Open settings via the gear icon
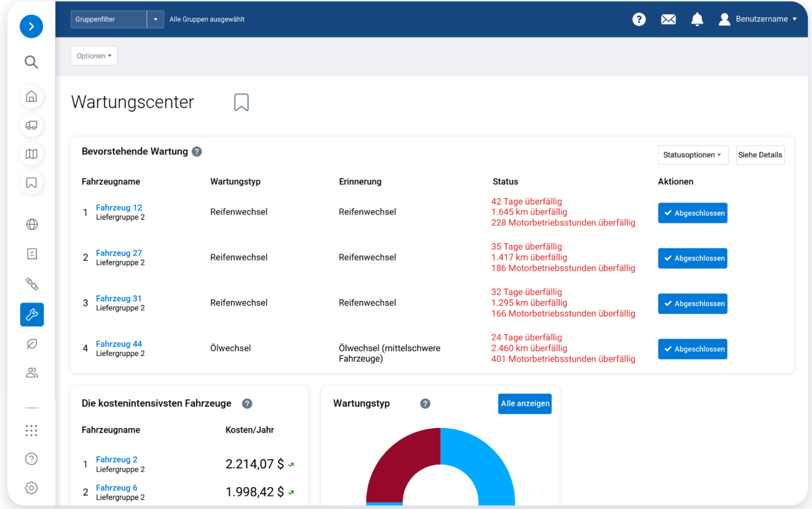 click(x=31, y=488)
